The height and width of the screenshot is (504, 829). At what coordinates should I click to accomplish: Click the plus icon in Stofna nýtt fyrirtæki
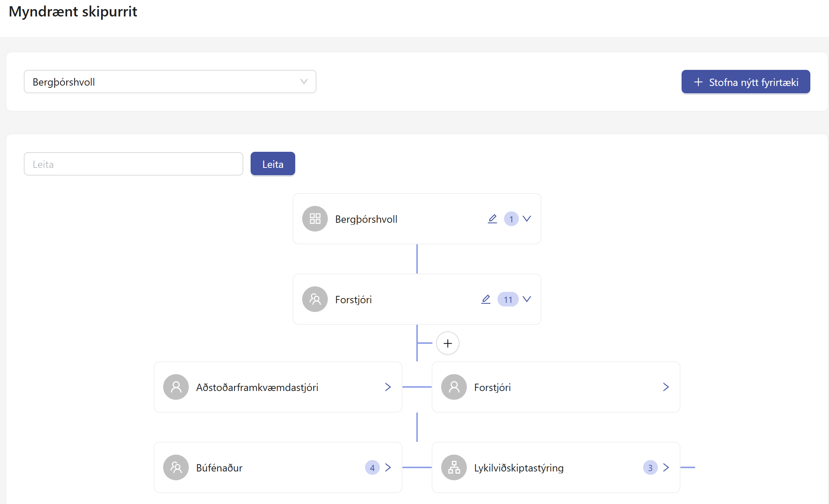point(698,82)
